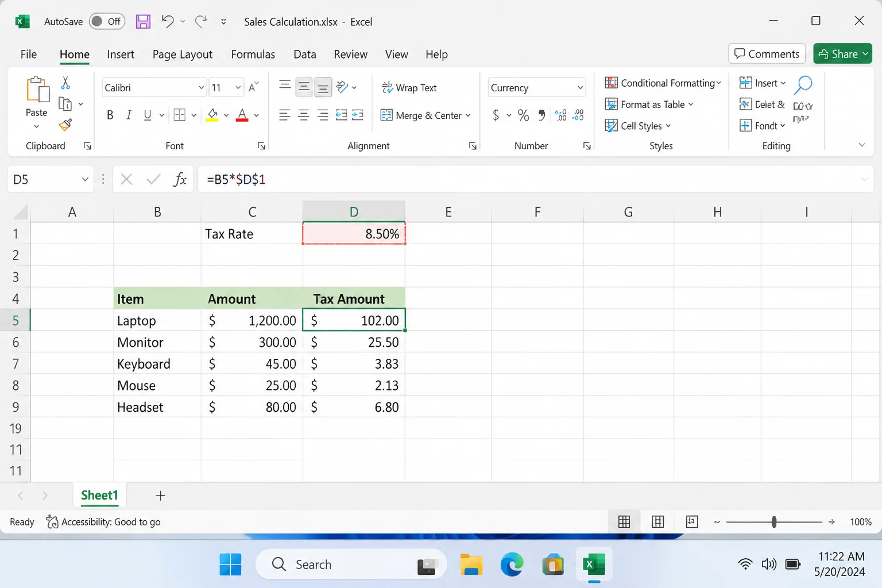Image resolution: width=882 pixels, height=588 pixels.
Task: Select Bottom Align icon
Action: [x=323, y=87]
